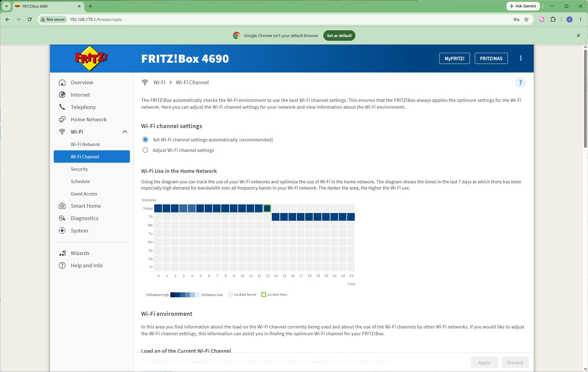Click the FRITZ! logo
This screenshot has width=588, height=372.
pyautogui.click(x=91, y=58)
